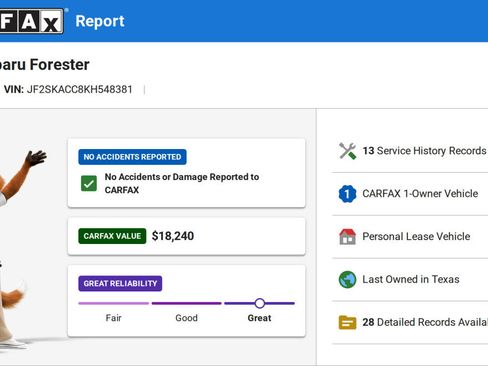The width and height of the screenshot is (488, 366).
Task: Click the Good segment of reliability bar
Action: pyautogui.click(x=186, y=303)
